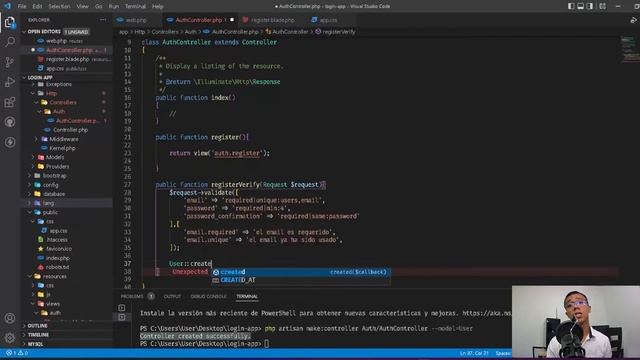Image resolution: width=640 pixels, height=360 pixels.
Task: Switch to AuthController.php editor tab
Action: coord(199,20)
